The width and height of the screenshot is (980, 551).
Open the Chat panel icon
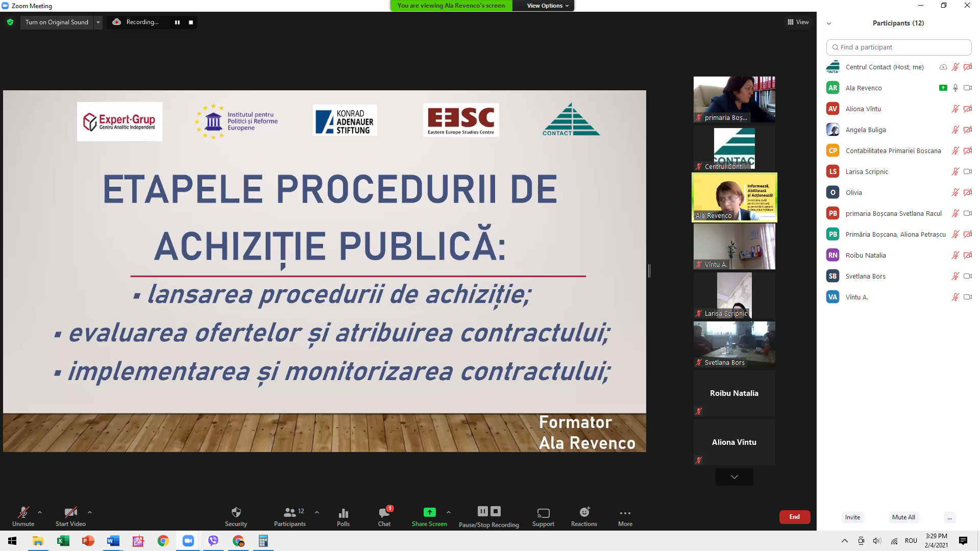tap(384, 513)
